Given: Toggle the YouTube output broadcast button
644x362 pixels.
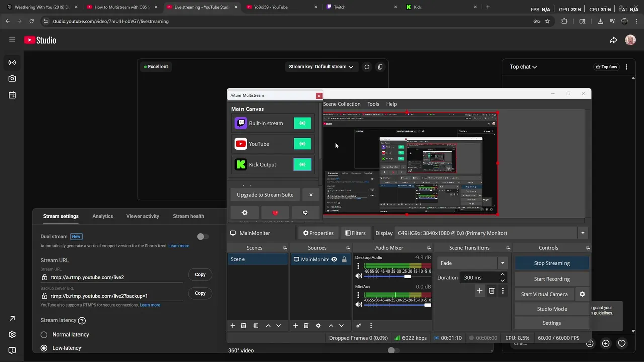Looking at the screenshot, I should point(302,144).
